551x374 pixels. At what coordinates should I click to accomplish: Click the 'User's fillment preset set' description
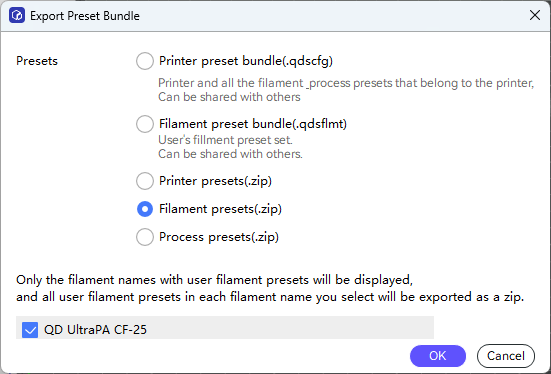(225, 140)
